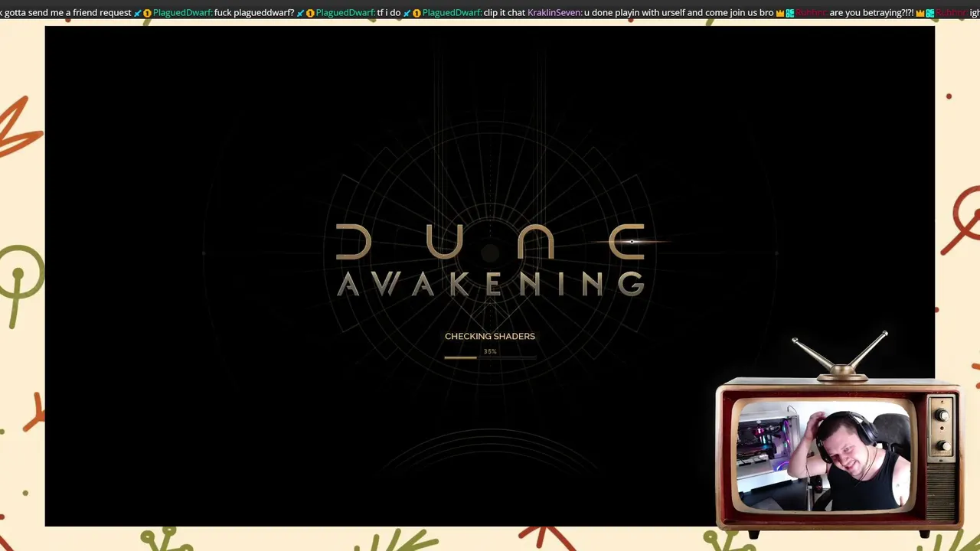Open the streamer webcam feed in TV frame

[x=823, y=456]
